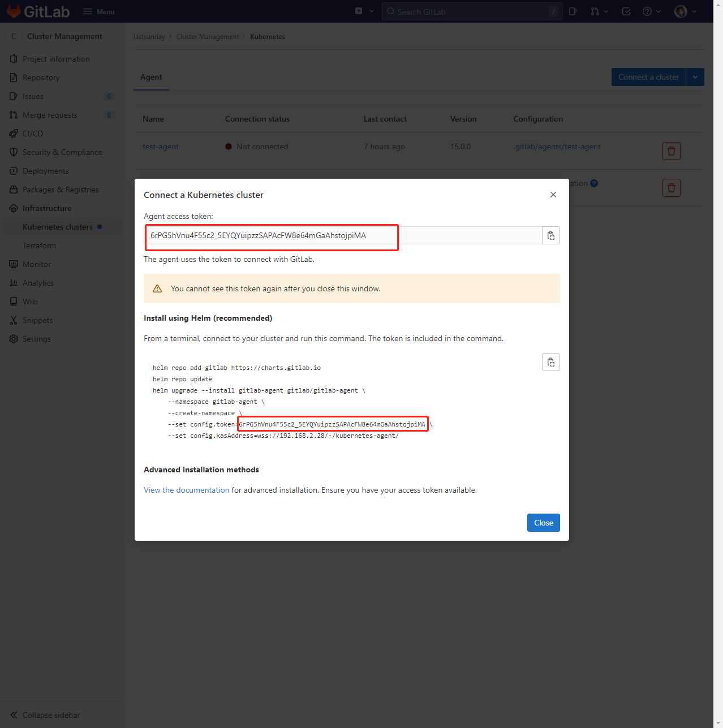This screenshot has height=728, width=723.
Task: Click the 'helm repo update' command line
Action: point(182,379)
